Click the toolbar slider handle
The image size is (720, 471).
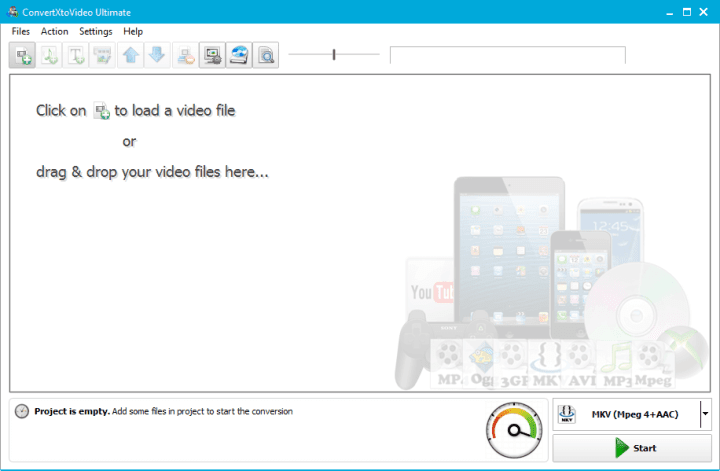(x=334, y=55)
